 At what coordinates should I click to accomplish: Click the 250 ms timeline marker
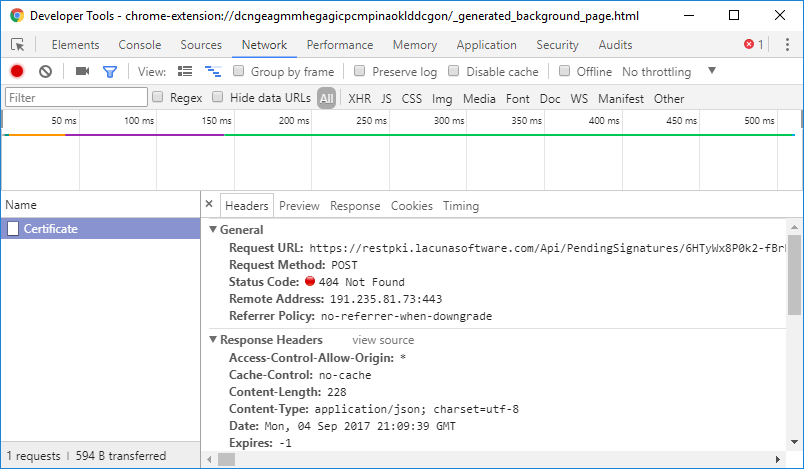(371, 120)
